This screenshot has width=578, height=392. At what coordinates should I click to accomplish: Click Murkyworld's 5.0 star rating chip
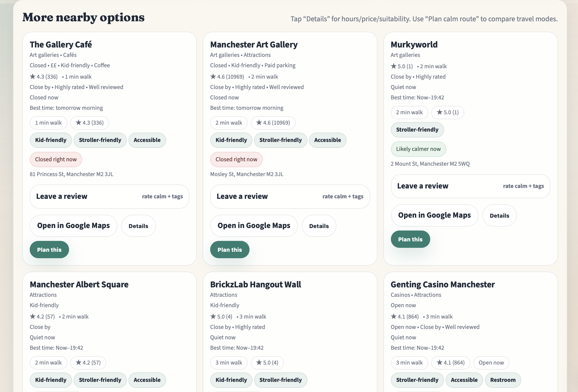[448, 112]
